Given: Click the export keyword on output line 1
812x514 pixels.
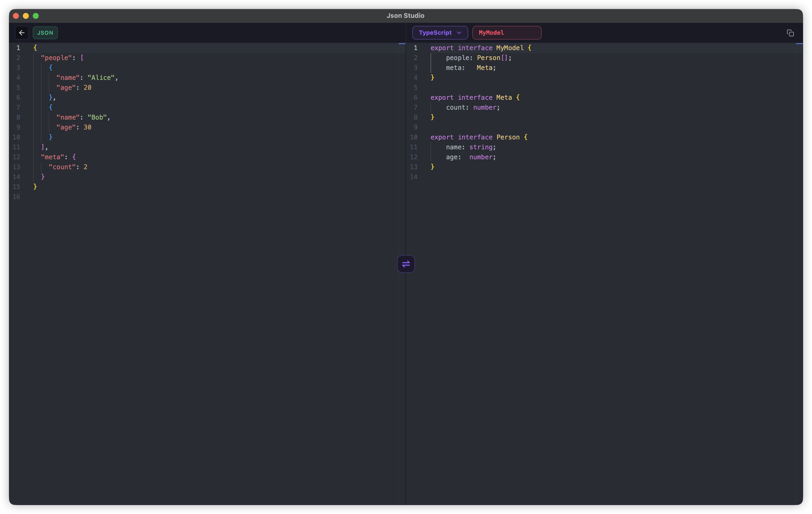Looking at the screenshot, I should point(442,48).
